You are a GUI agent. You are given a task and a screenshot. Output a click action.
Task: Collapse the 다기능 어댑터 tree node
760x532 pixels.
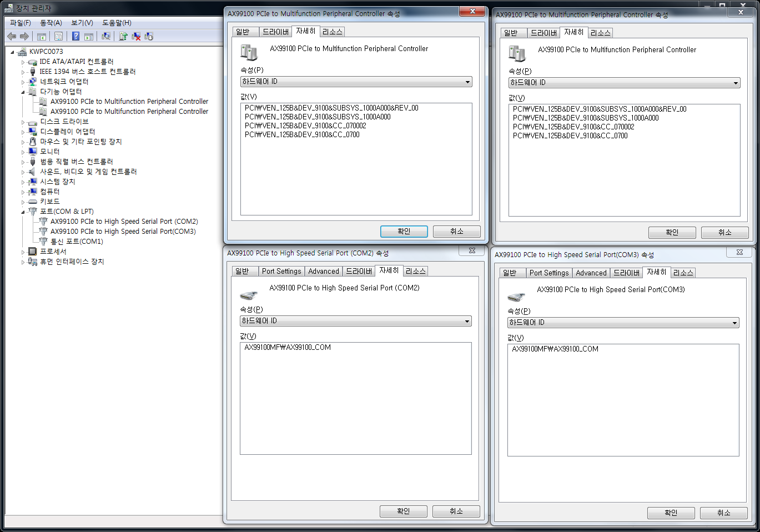click(x=23, y=92)
